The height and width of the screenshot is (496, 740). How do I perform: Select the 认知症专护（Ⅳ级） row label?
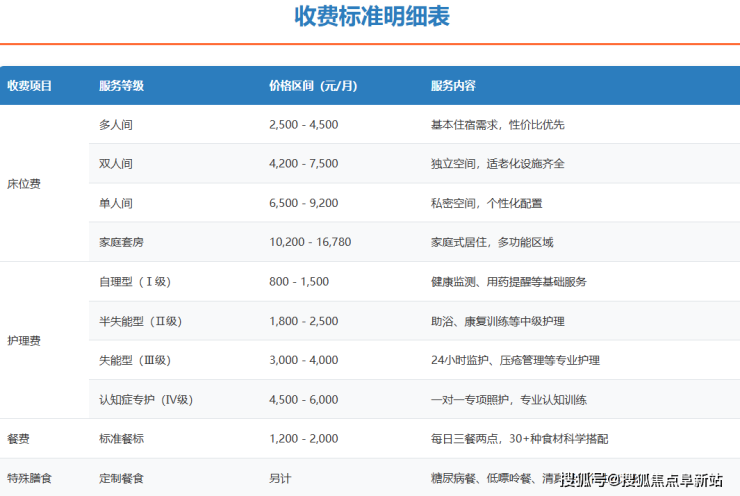click(151, 400)
